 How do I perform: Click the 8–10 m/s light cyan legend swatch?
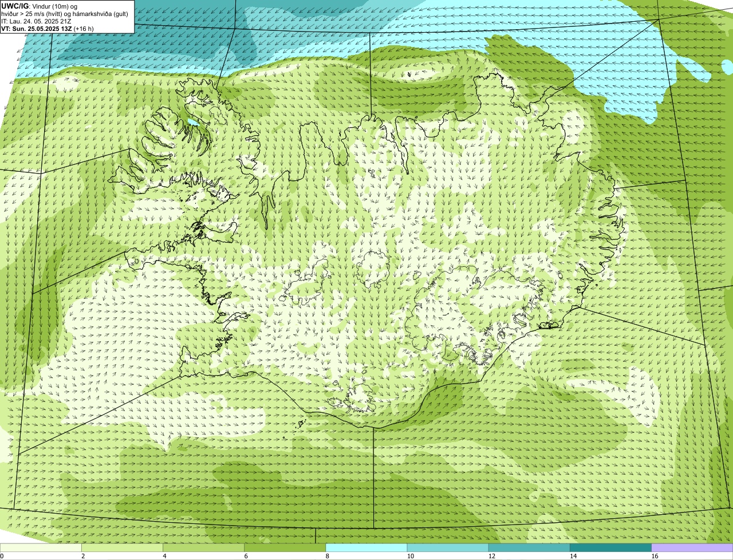point(366,547)
